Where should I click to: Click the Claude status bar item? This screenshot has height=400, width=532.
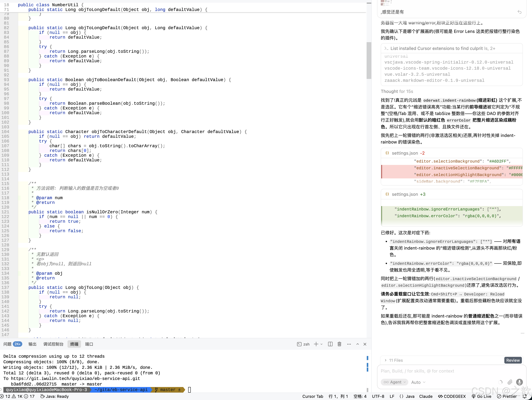426,396
